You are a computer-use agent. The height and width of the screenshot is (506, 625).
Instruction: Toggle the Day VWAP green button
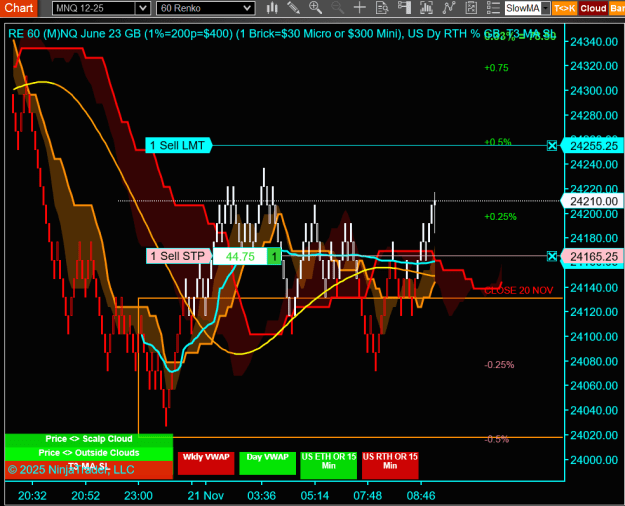[x=267, y=463]
